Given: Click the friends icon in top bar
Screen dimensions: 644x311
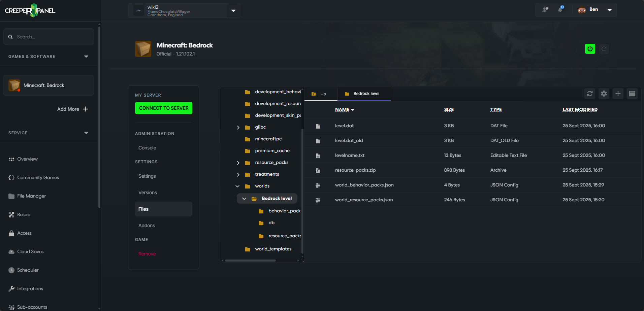Looking at the screenshot, I should 545,9.
